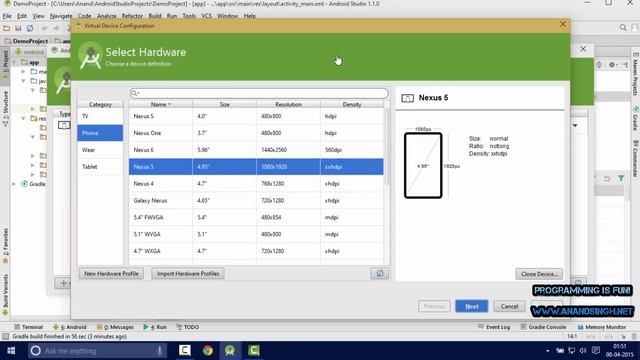Open the Tools menu
Viewport: 640px width, 360px height.
pos(189,16)
